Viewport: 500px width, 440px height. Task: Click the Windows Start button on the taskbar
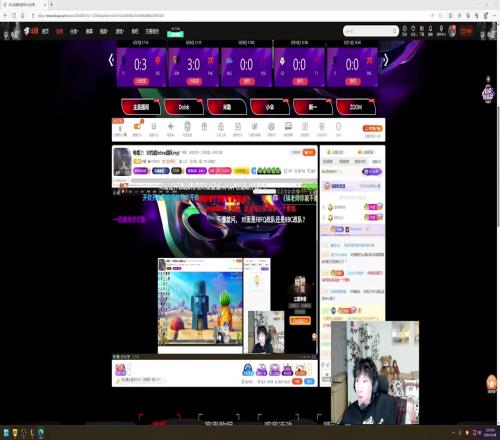coord(6,433)
